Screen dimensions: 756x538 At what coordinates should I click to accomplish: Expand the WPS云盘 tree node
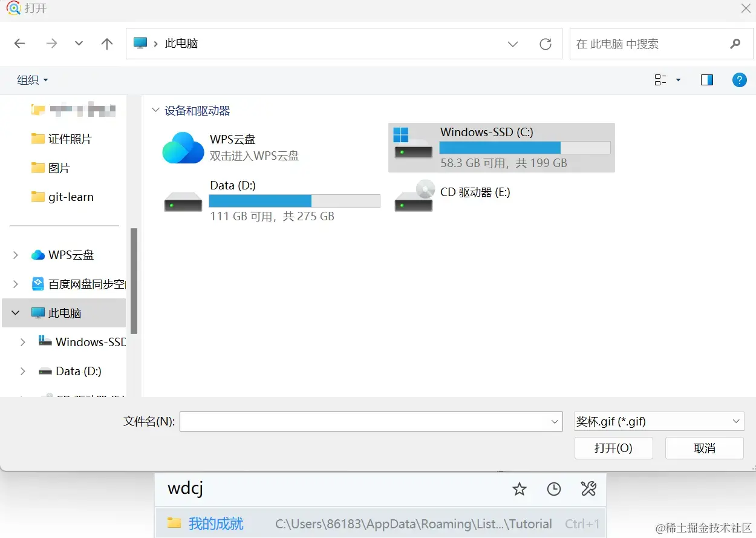(x=16, y=255)
